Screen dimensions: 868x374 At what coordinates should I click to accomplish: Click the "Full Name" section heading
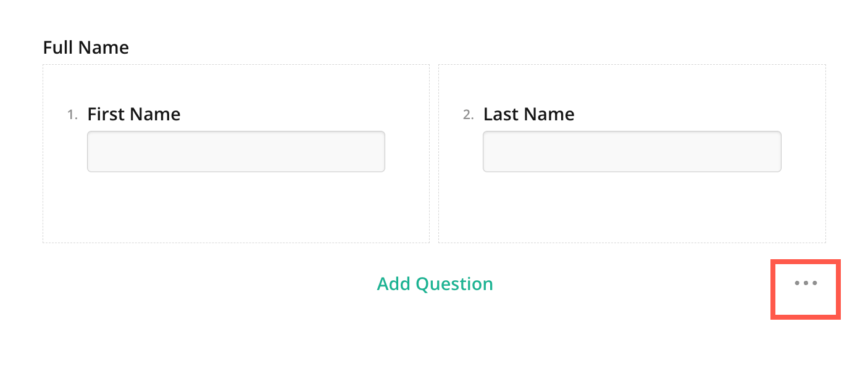pyautogui.click(x=86, y=48)
